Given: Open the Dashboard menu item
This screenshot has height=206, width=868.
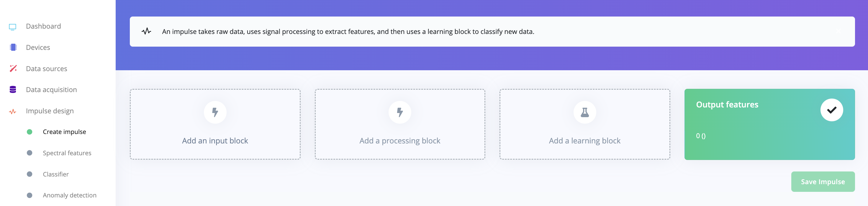Looking at the screenshot, I should pos(43,26).
